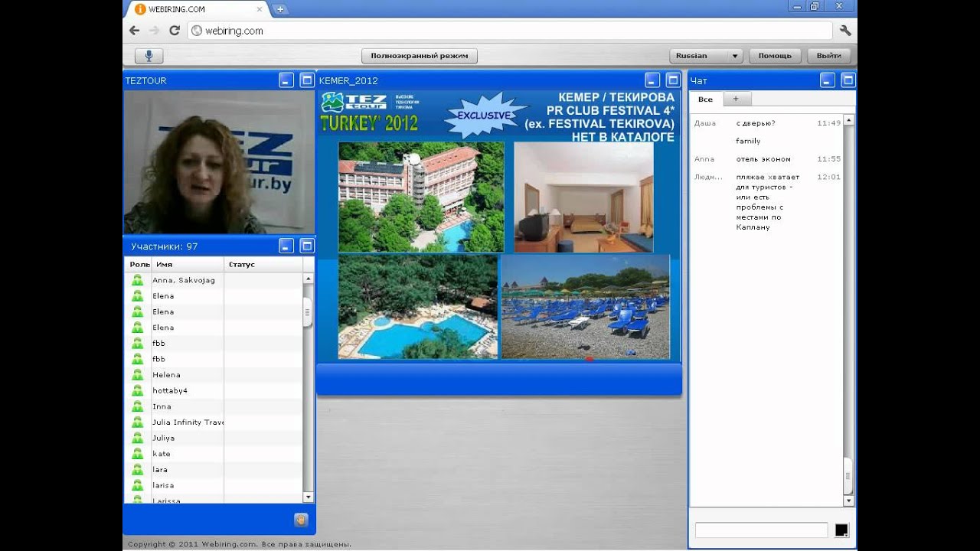Sort participants by the Имя column
Viewport: 980px width, 551px height.
click(x=188, y=264)
